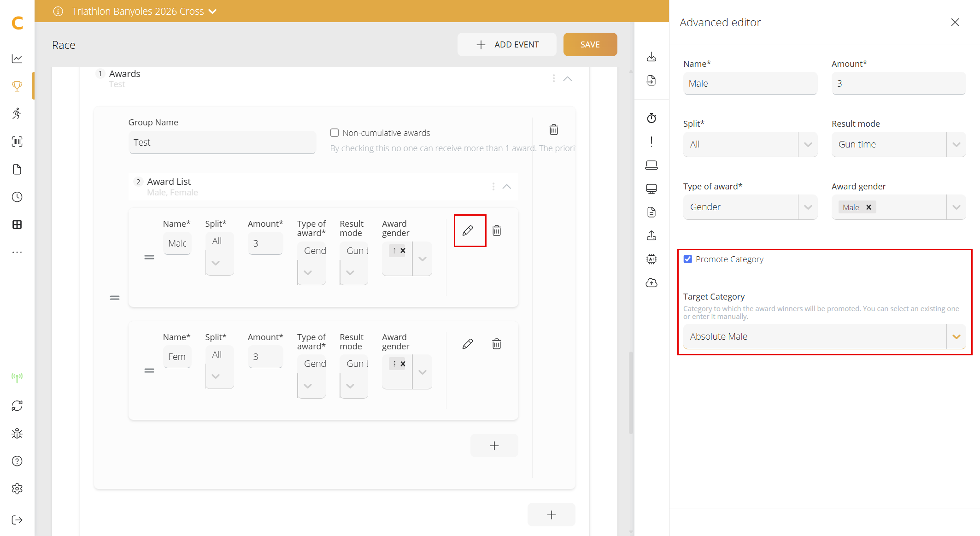Collapse the Awards section chevron
Screen dimensions: 980x536
[x=568, y=79]
